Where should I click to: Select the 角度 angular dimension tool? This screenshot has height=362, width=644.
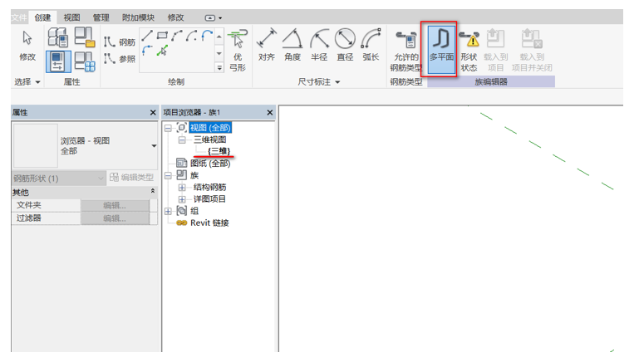[x=293, y=45]
